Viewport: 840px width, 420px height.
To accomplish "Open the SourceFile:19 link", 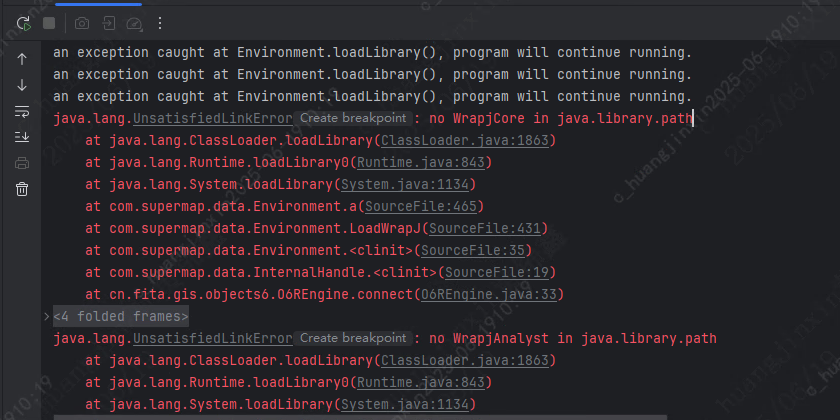I will tap(497, 272).
